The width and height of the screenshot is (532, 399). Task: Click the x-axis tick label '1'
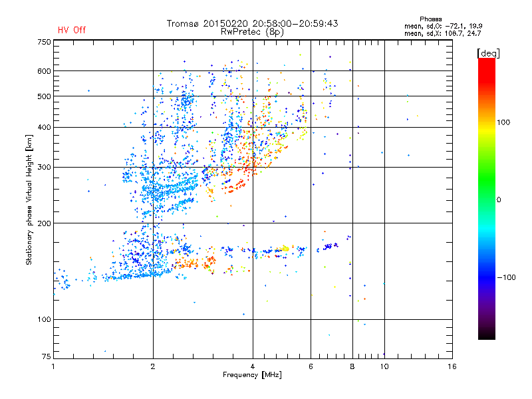tap(53, 366)
